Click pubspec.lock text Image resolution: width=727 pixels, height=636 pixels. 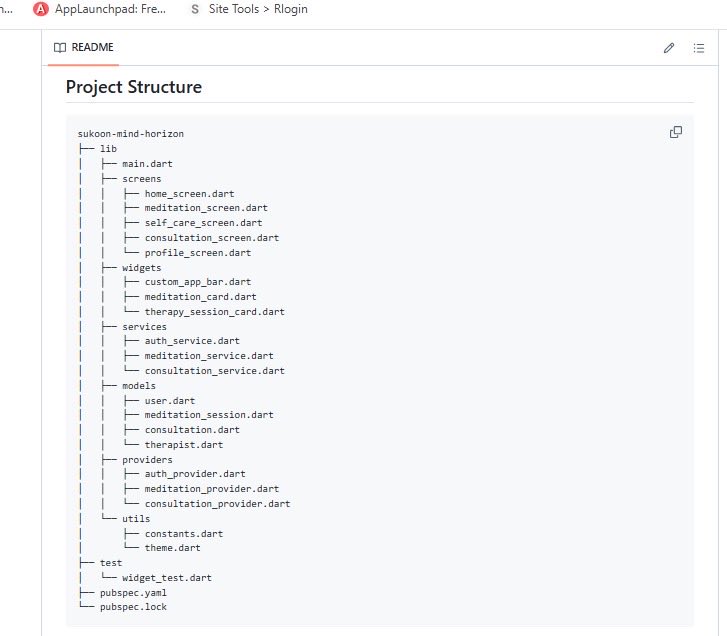coord(134,607)
